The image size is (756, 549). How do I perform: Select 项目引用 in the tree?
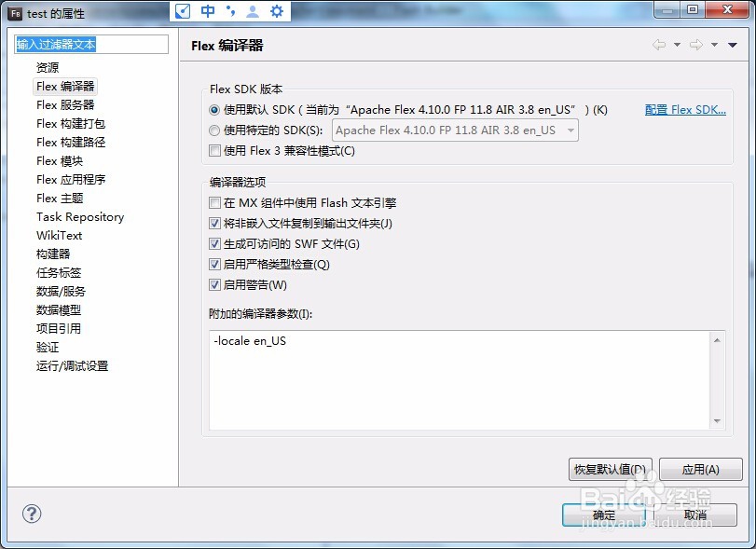[59, 329]
